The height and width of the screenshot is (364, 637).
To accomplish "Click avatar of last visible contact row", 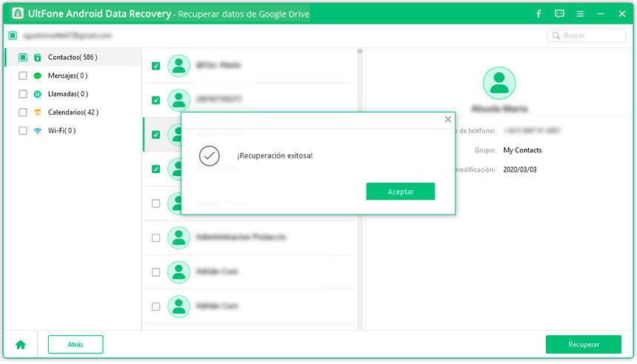I will click(x=179, y=306).
